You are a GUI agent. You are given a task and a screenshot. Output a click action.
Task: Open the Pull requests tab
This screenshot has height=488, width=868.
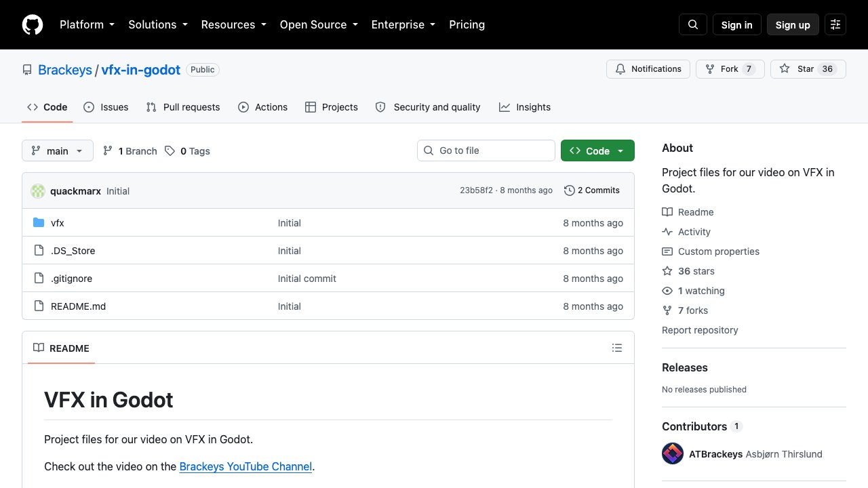(x=183, y=107)
